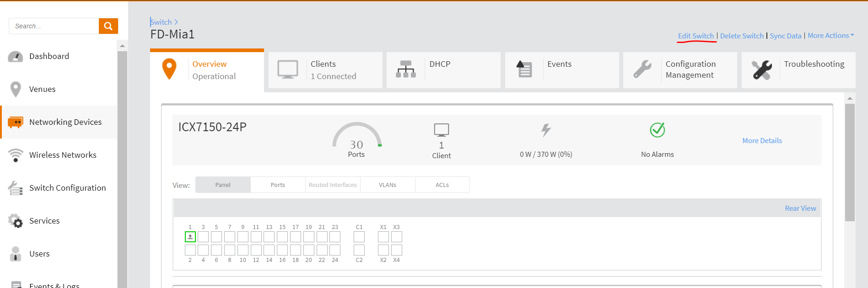868x288 pixels.
Task: Click the main content scrollbar thumb
Action: click(850, 162)
